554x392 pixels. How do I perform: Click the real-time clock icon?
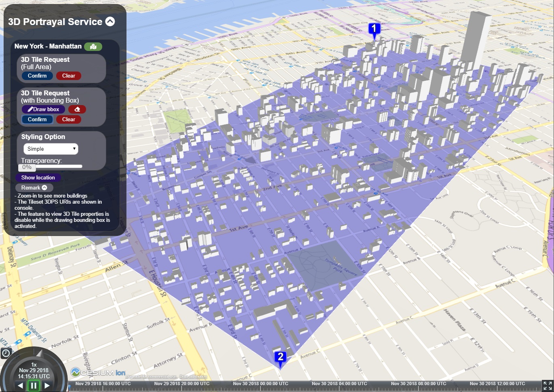[x=6, y=353]
